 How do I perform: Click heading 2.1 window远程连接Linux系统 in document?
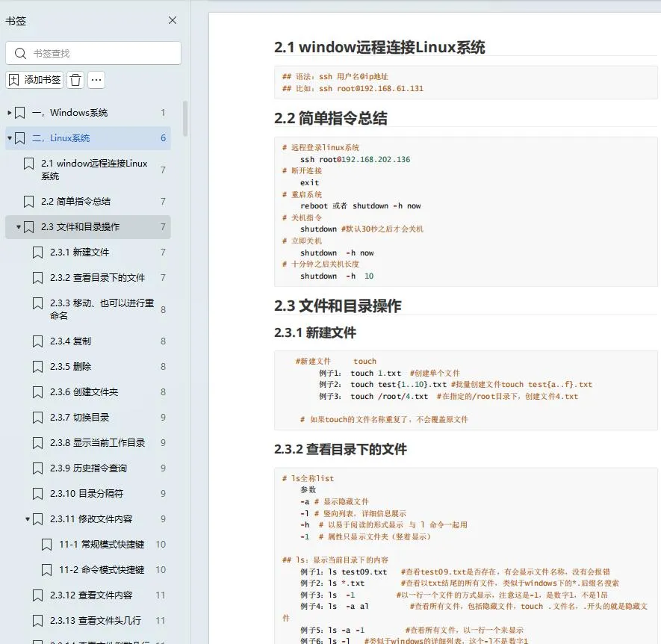pyautogui.click(x=379, y=47)
